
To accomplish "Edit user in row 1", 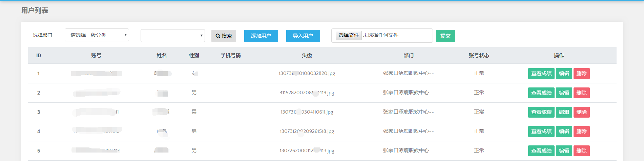I will (564, 74).
